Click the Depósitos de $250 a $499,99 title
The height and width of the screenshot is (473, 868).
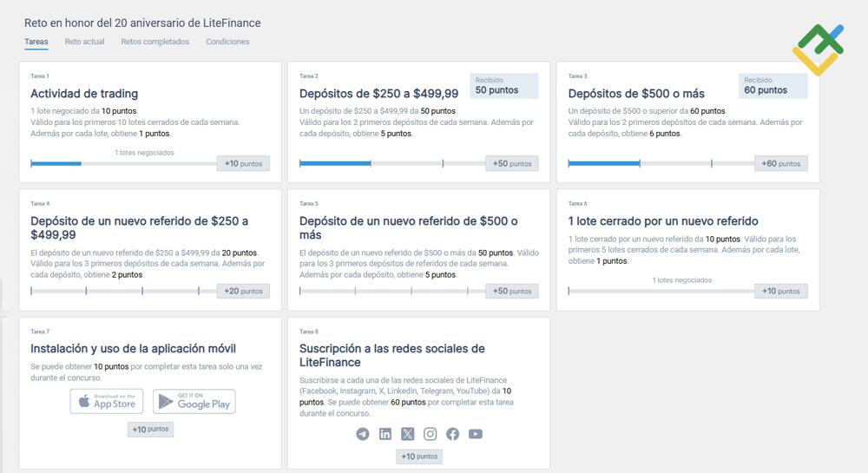(379, 94)
